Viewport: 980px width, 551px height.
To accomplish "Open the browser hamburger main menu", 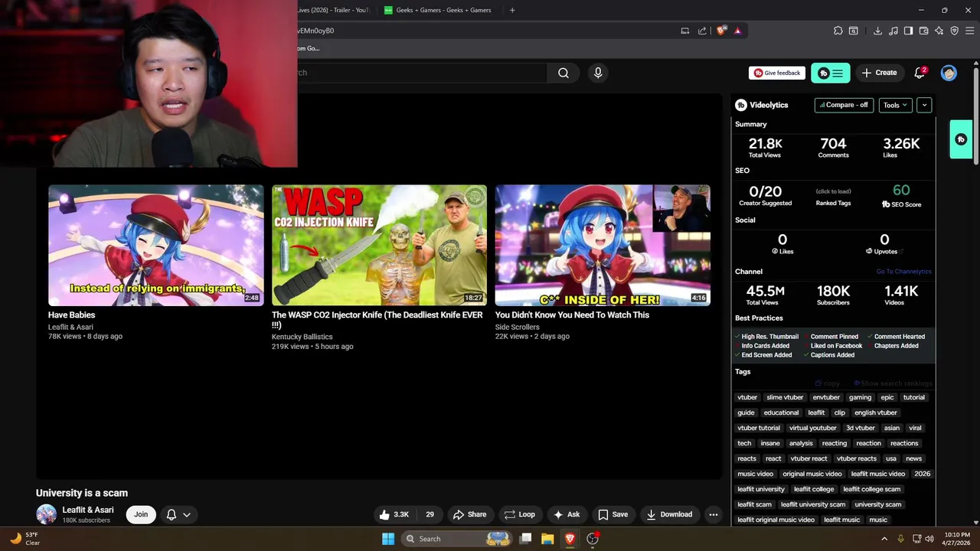I will pyautogui.click(x=969, y=31).
